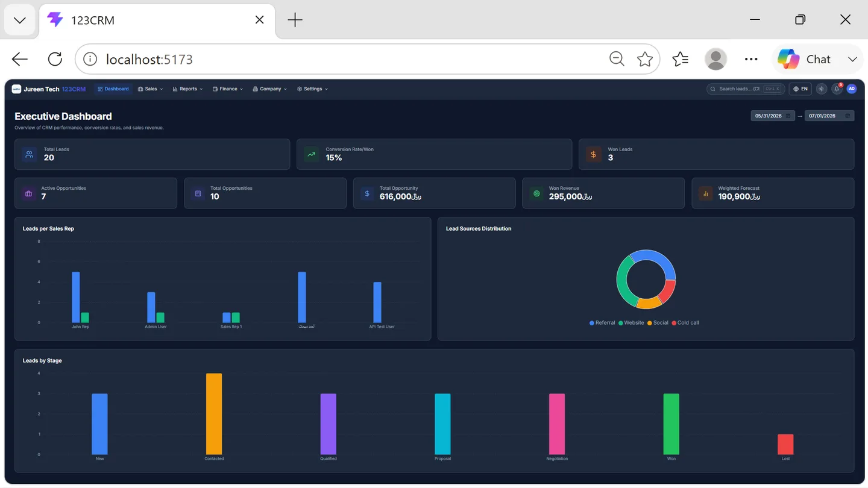Click API Test User leads bar
The height and width of the screenshot is (488, 868).
click(377, 302)
